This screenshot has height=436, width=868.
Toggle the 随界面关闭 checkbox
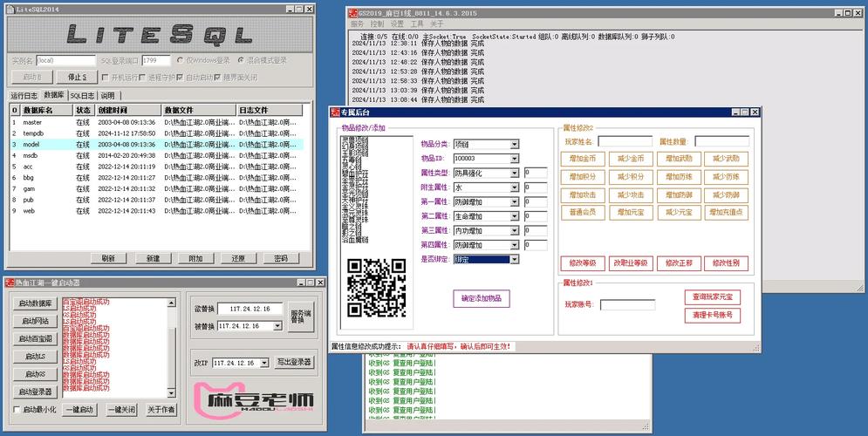(217, 78)
